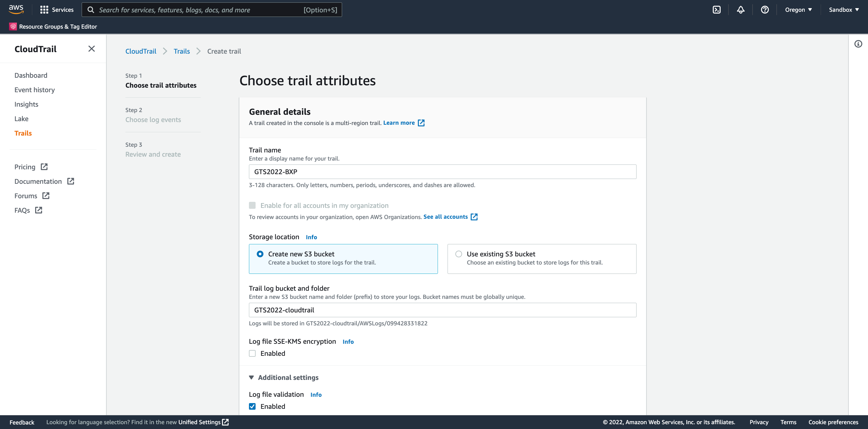Select the Use existing S3 bucket radio button
This screenshot has height=429, width=868.
(x=458, y=254)
